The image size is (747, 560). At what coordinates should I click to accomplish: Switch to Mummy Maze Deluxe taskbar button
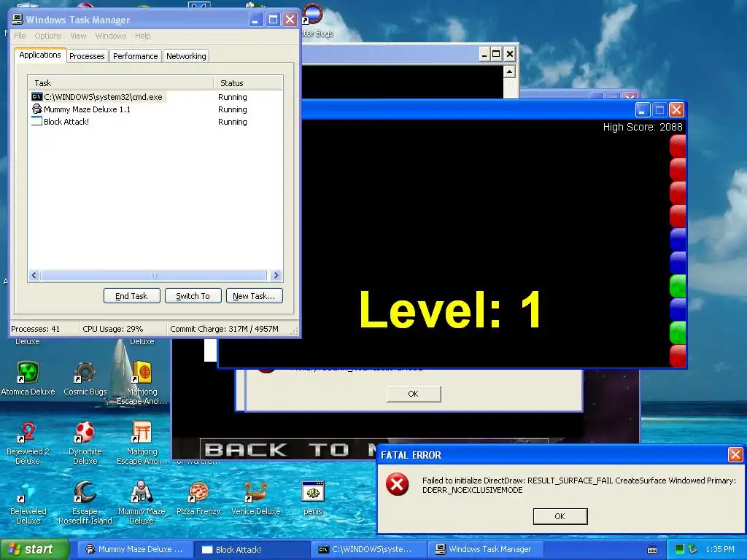click(x=135, y=549)
